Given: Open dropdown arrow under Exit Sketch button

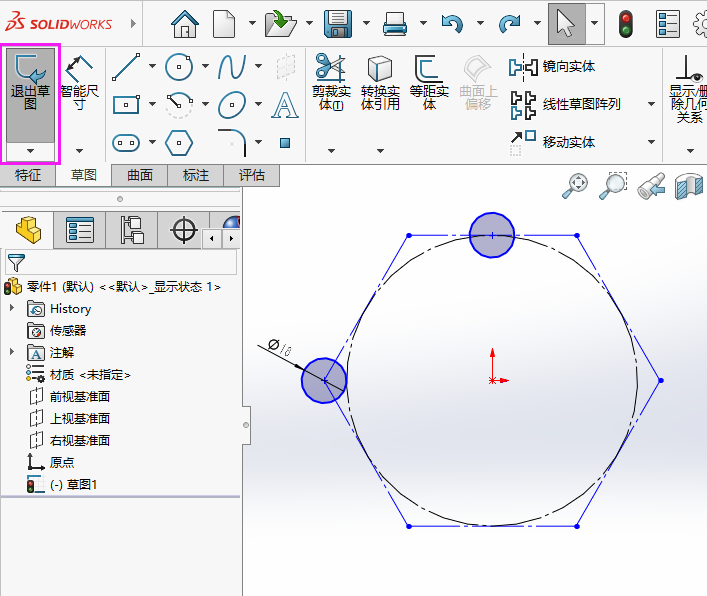Looking at the screenshot, I should click(30, 151).
